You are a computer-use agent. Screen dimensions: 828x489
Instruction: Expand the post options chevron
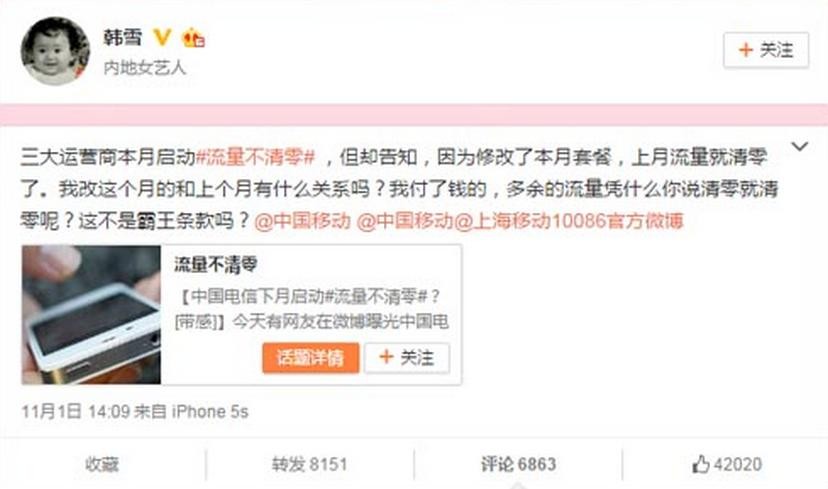coord(800,146)
